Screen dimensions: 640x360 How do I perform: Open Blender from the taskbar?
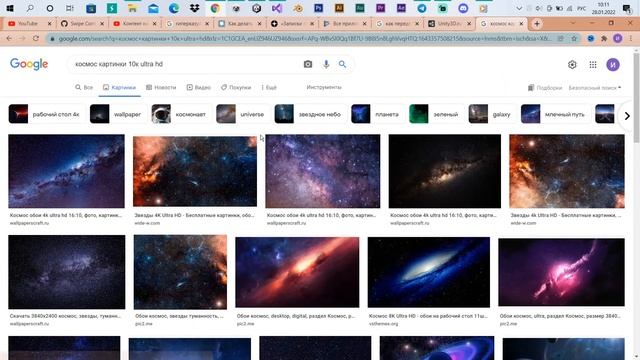[298, 8]
